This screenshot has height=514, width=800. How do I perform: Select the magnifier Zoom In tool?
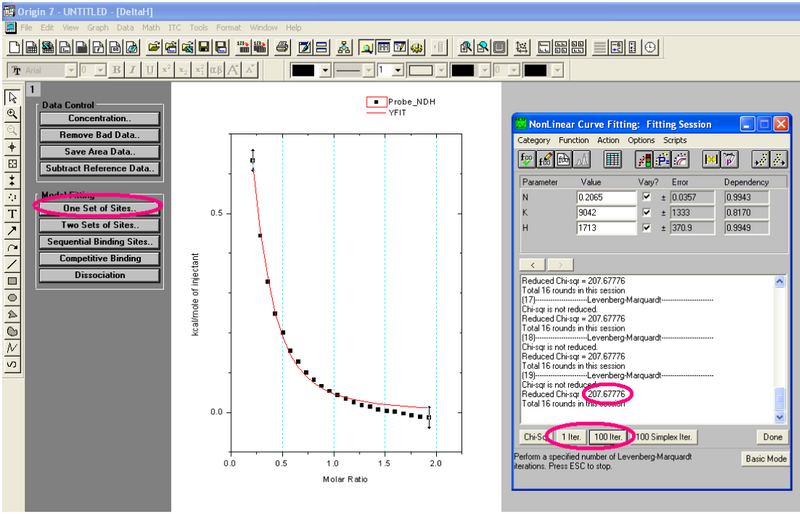(12, 114)
